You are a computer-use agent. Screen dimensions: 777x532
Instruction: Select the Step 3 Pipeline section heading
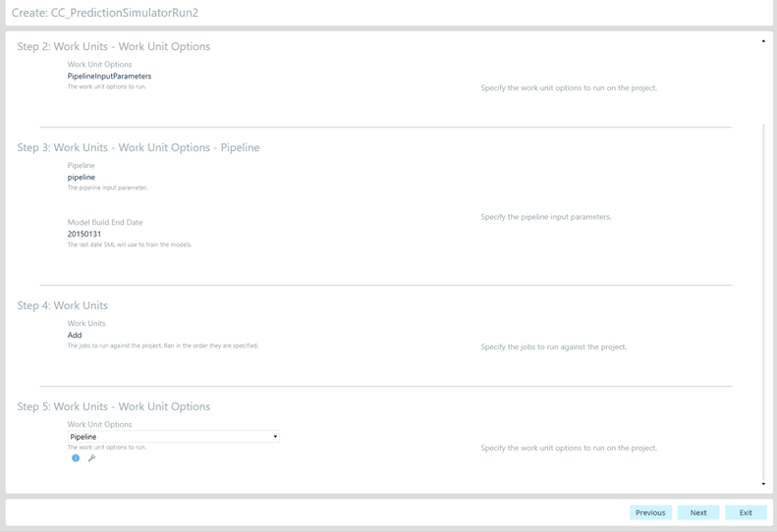tap(138, 148)
